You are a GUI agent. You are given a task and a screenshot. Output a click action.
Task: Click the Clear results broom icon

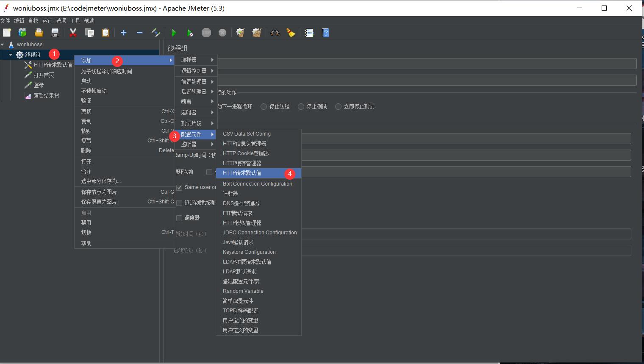coord(241,33)
